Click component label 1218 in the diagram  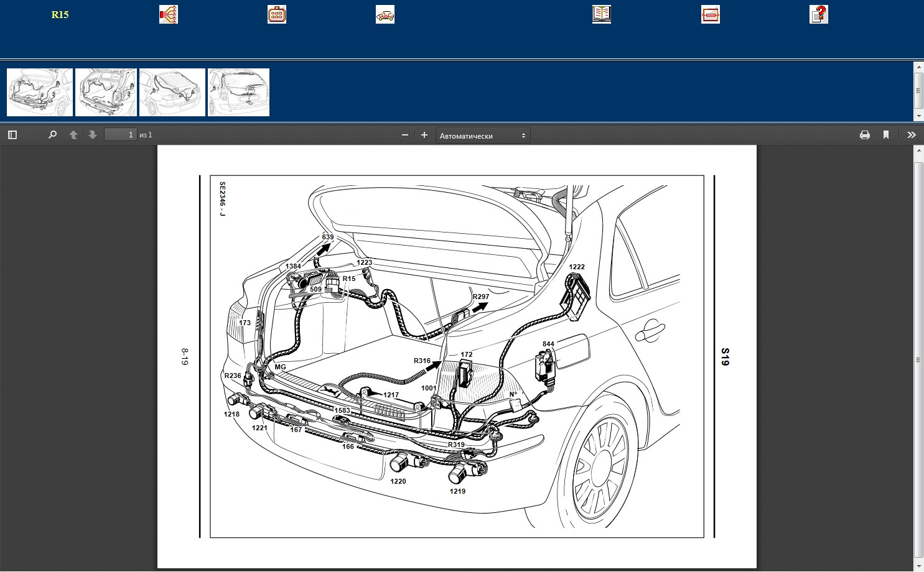pyautogui.click(x=231, y=415)
